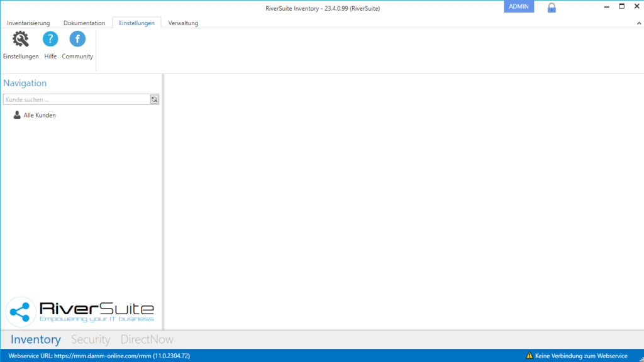Click the connection warning triangle icon
The height and width of the screenshot is (362, 644).
tap(530, 356)
